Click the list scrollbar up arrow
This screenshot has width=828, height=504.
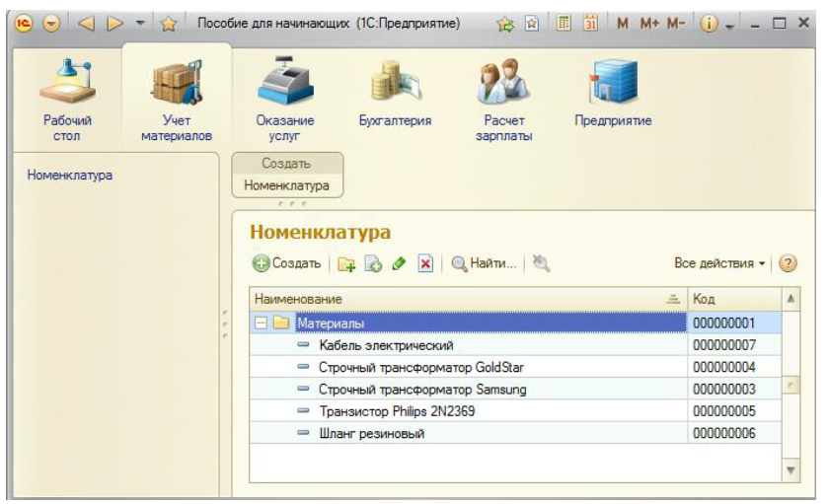pos(790,299)
